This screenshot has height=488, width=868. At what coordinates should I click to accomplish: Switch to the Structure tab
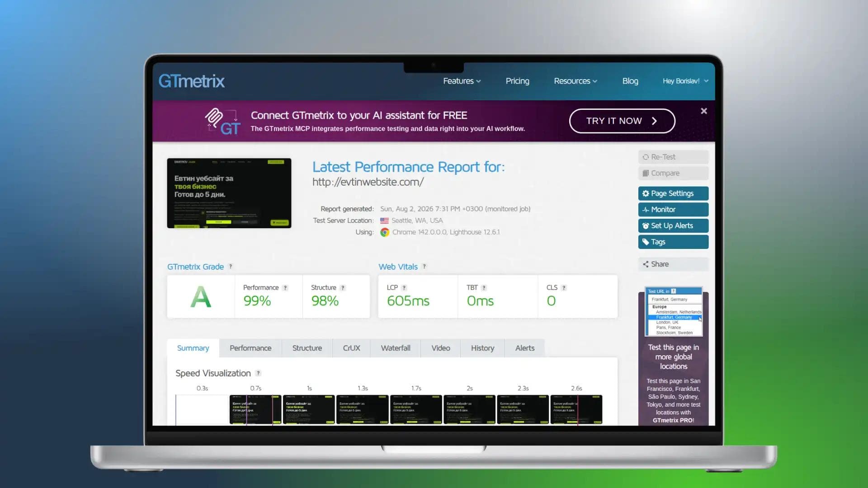[307, 348]
